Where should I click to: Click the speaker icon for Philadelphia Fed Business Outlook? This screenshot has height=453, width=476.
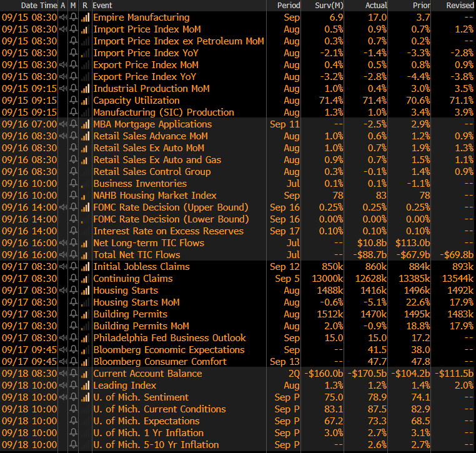(63, 338)
